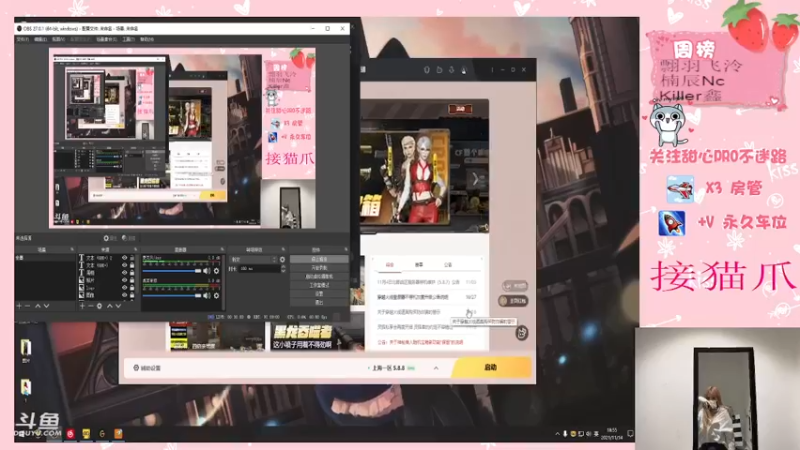Hide the '文本 (GDI+) 2' source with eye icon
Viewport: 800px width, 450px height.
[124, 258]
